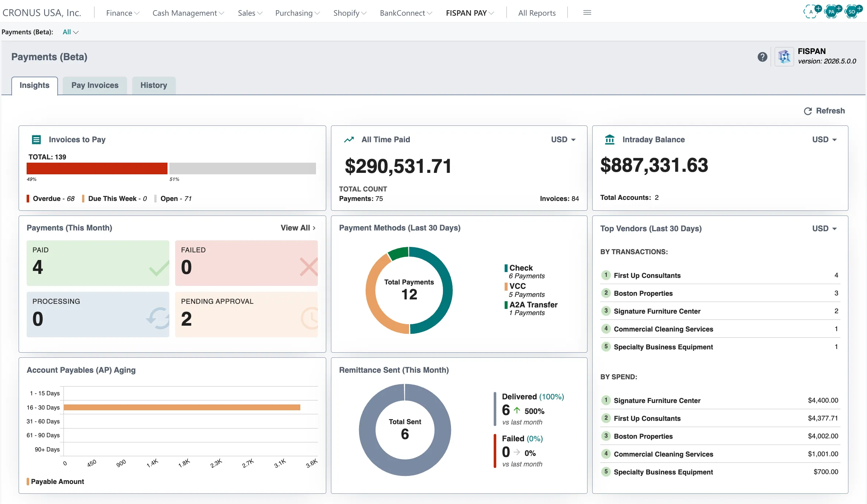
Task: Click the FISPAN logo icon
Action: click(784, 57)
